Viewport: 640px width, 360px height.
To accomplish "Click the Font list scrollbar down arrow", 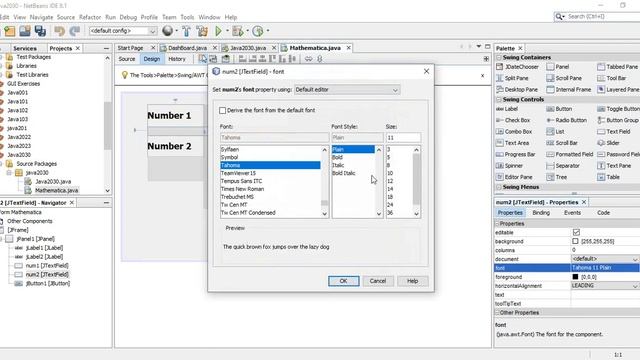I will pyautogui.click(x=324, y=213).
